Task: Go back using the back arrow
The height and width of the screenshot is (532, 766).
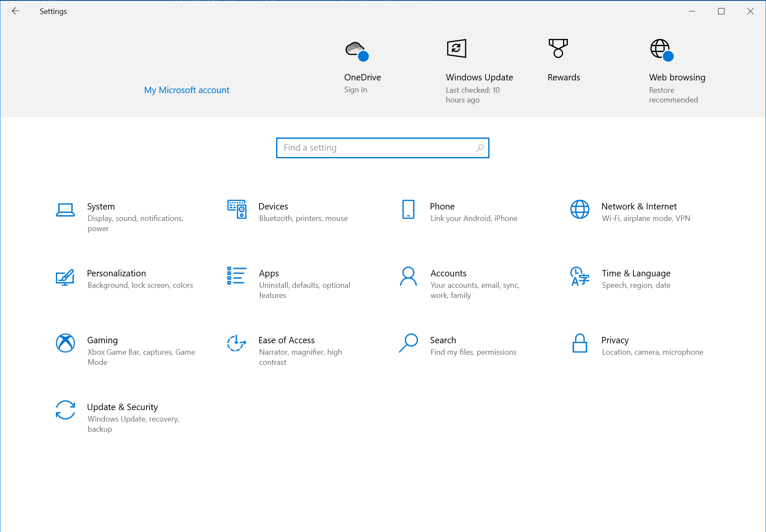Action: [x=16, y=11]
